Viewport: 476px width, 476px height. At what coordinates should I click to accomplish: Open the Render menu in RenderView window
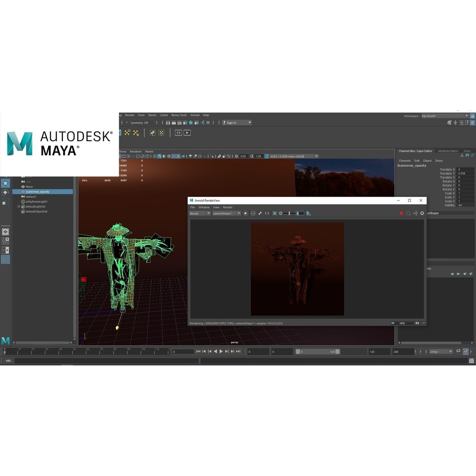point(228,207)
